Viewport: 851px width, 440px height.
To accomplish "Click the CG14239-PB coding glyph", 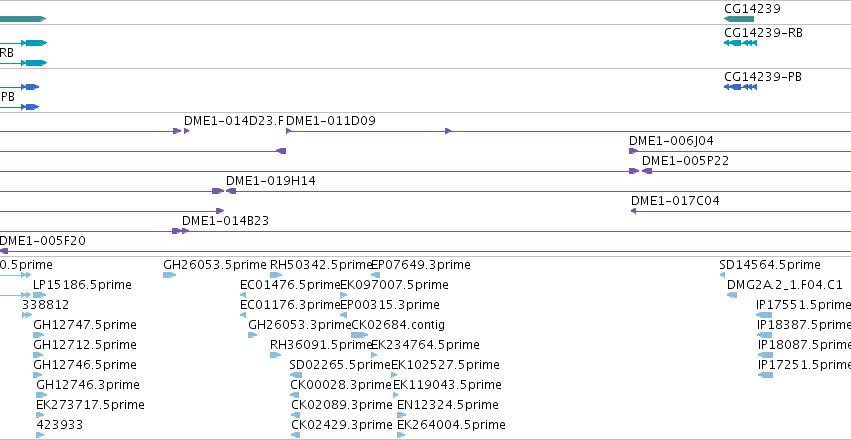I will tap(740, 87).
